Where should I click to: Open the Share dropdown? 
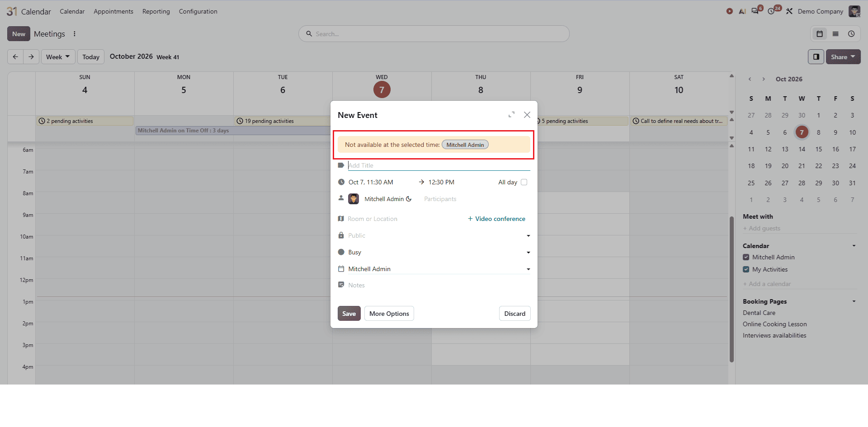click(x=843, y=57)
